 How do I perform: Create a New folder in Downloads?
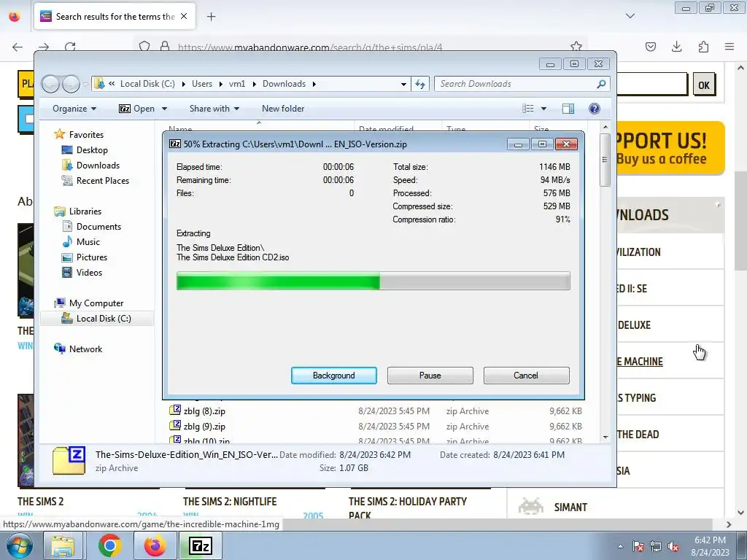pyautogui.click(x=283, y=109)
